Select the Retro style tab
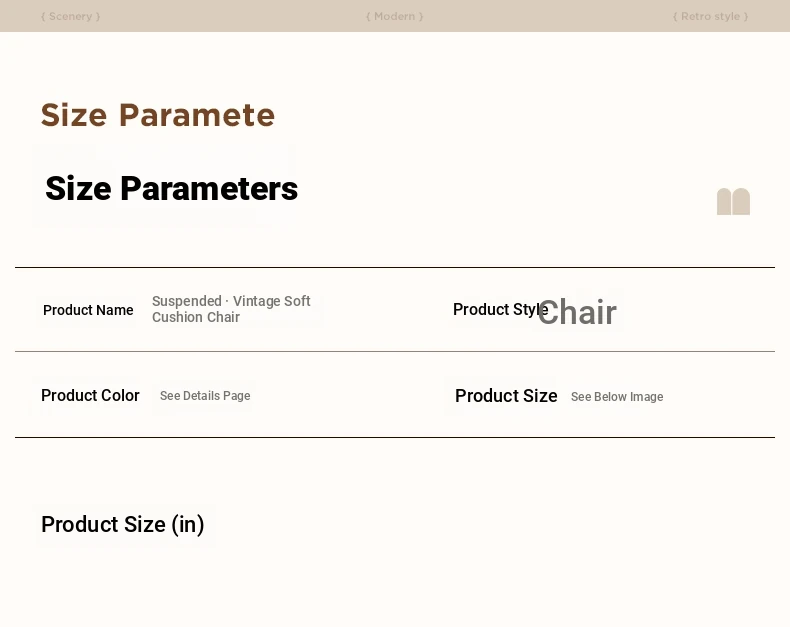This screenshot has width=790, height=627. coord(710,16)
